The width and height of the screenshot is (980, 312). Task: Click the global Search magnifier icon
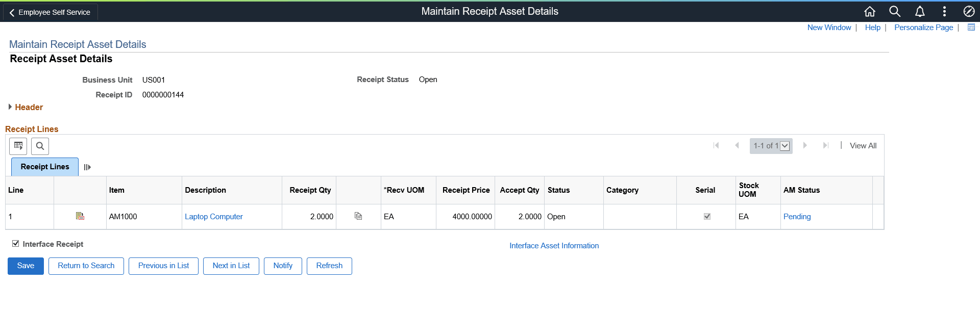pyautogui.click(x=894, y=11)
